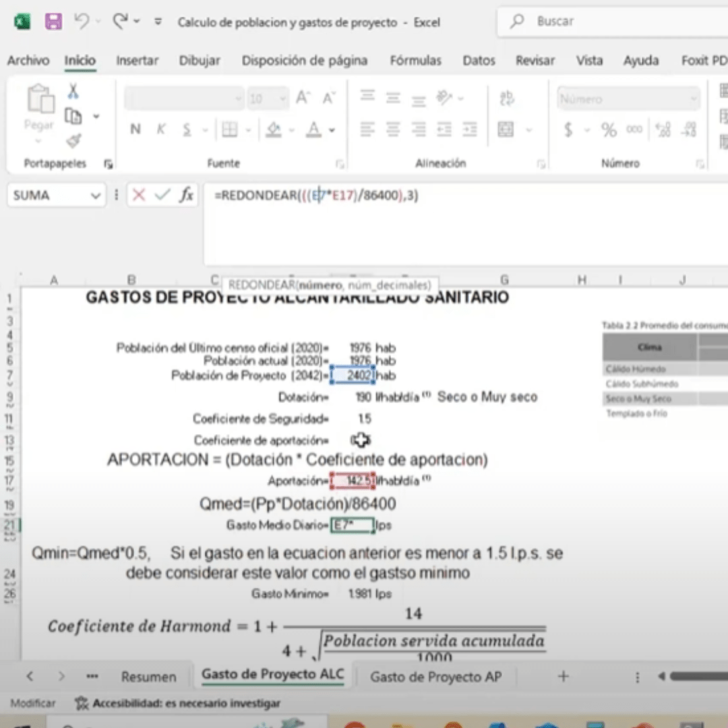Toggle italic formatting (K)

161,129
